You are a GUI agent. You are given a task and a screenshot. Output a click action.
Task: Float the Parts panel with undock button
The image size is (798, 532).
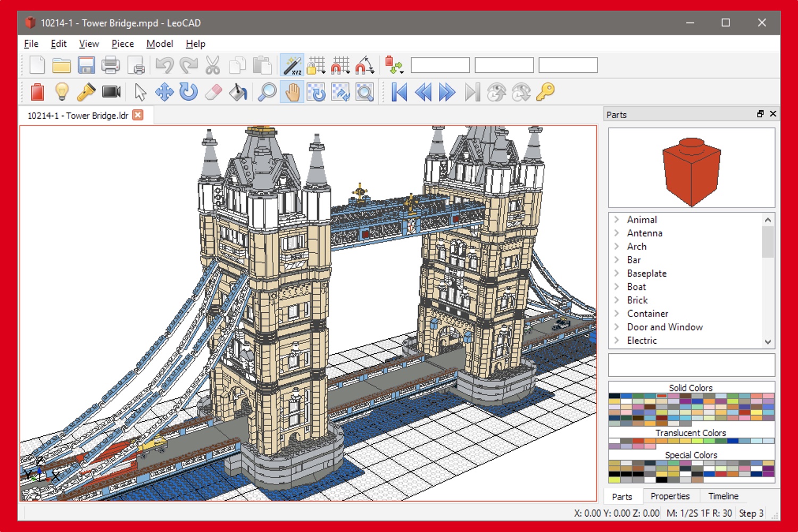click(x=760, y=114)
